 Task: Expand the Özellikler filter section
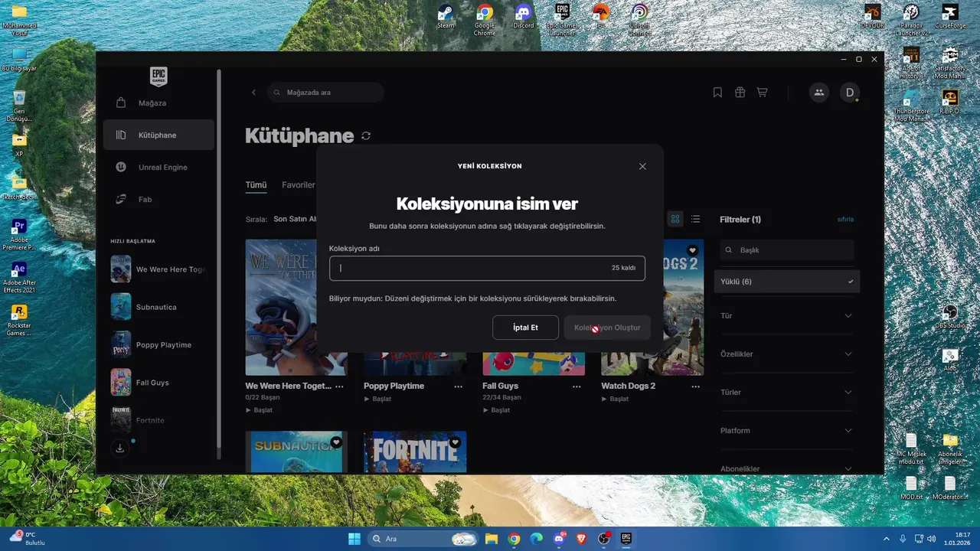point(786,354)
